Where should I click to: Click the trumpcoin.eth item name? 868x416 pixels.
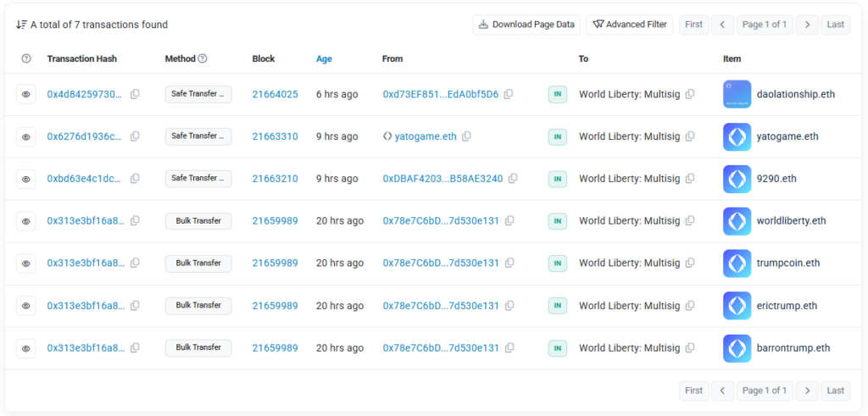click(x=788, y=263)
